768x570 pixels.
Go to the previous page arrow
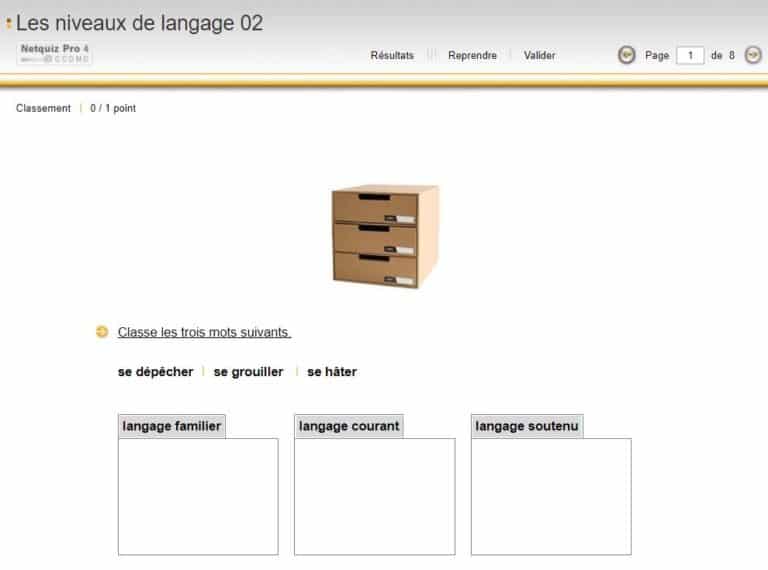[626, 55]
